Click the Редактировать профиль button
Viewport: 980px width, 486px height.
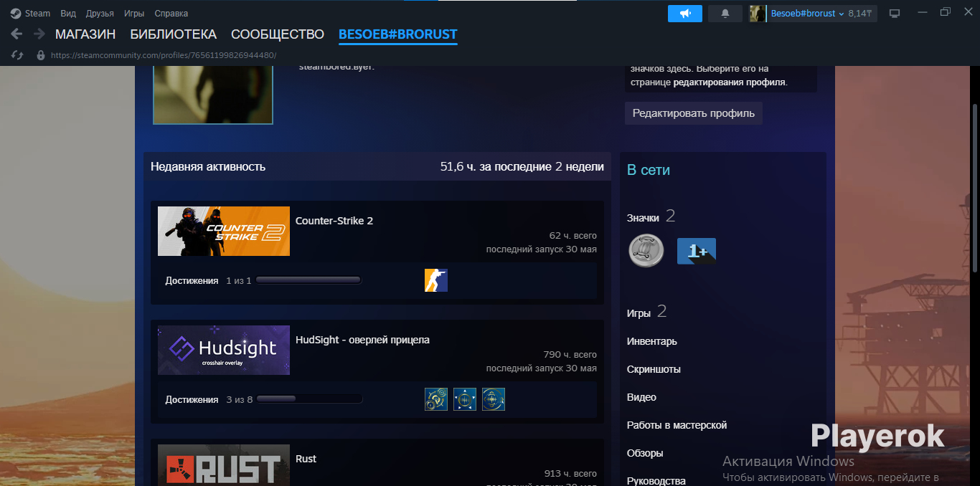click(x=693, y=113)
